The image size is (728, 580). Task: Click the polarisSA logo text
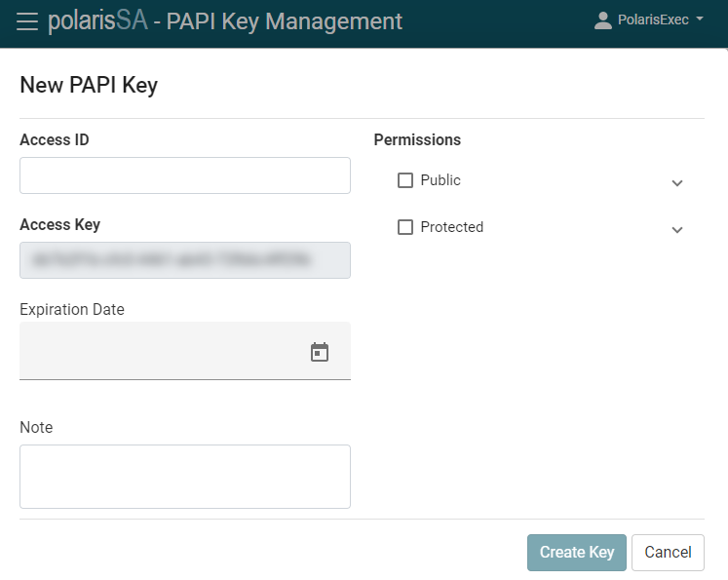(98, 20)
